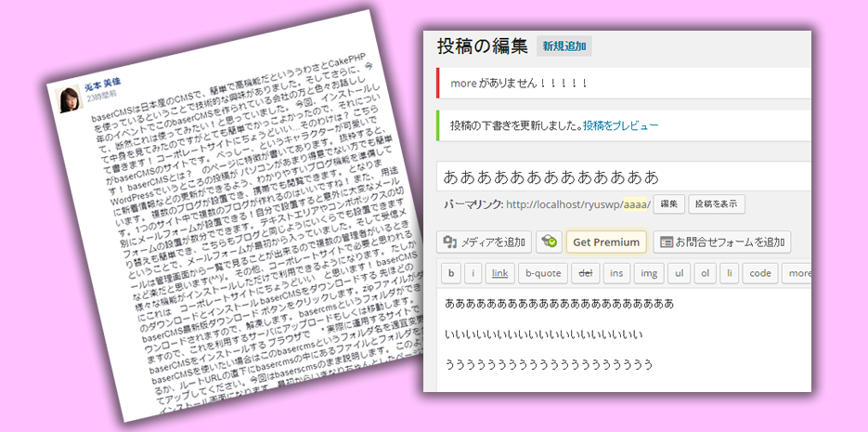The width and height of the screenshot is (868, 432).
Task: Click the ul list toolbar button
Action: 680,273
